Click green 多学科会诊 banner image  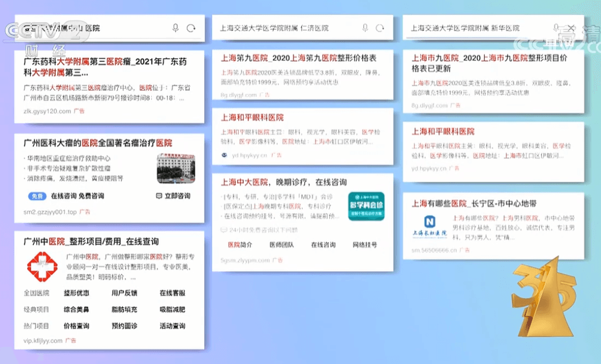point(366,206)
